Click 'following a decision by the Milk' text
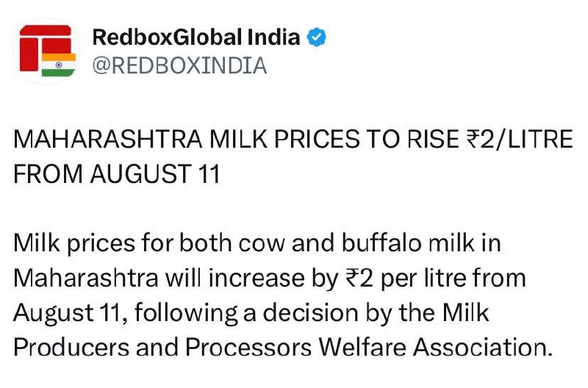 point(312,312)
